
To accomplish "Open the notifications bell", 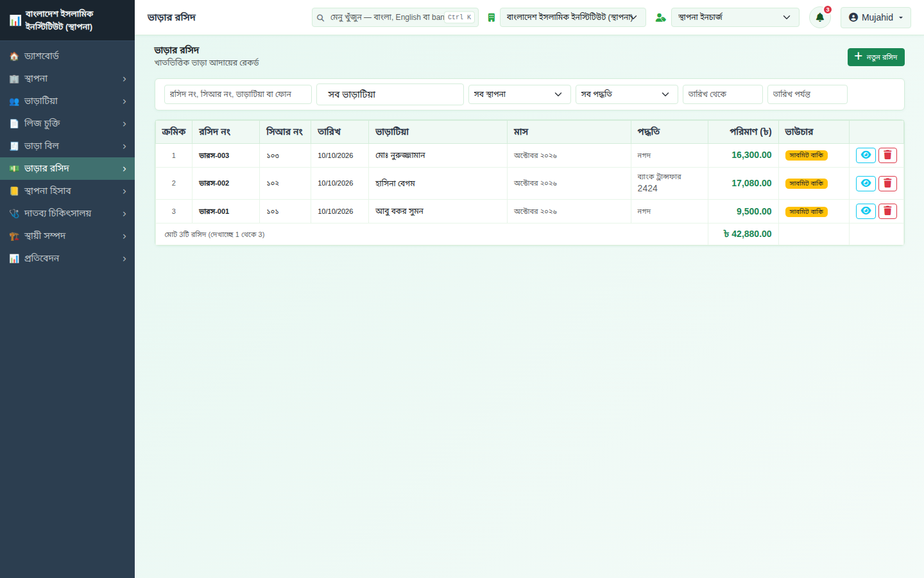I will [819, 17].
